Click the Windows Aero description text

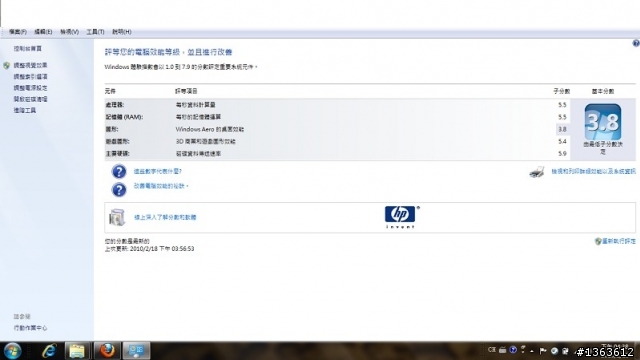pos(210,129)
